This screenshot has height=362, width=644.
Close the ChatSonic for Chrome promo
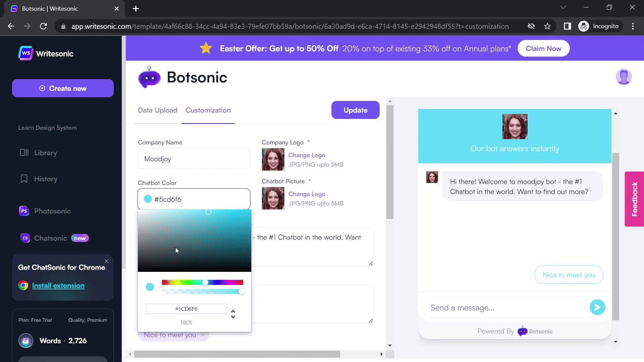click(x=107, y=261)
